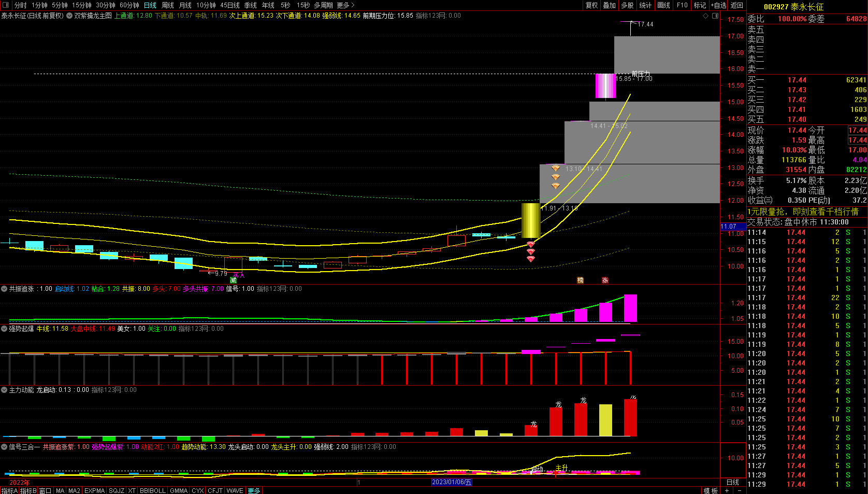This screenshot has width=868, height=494.
Task: Toggle 复权 price adjustment
Action: click(x=592, y=5)
